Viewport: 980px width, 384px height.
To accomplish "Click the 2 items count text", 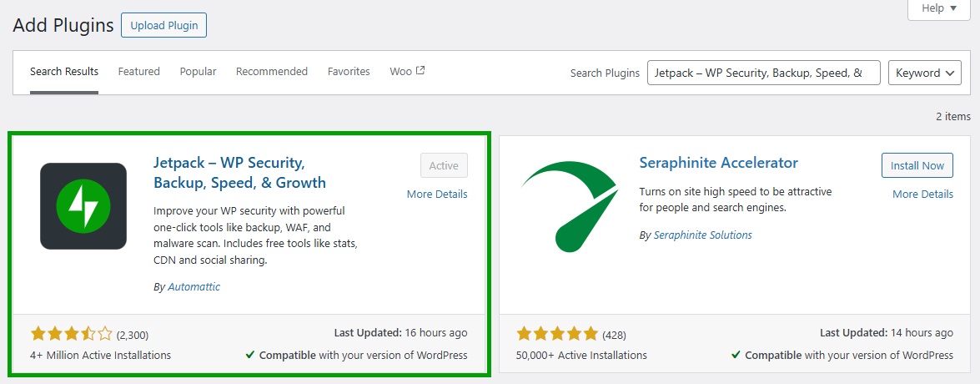I will point(954,116).
